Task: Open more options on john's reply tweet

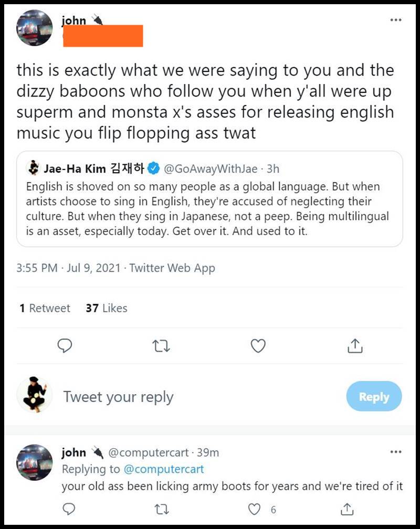Action: pyautogui.click(x=395, y=452)
